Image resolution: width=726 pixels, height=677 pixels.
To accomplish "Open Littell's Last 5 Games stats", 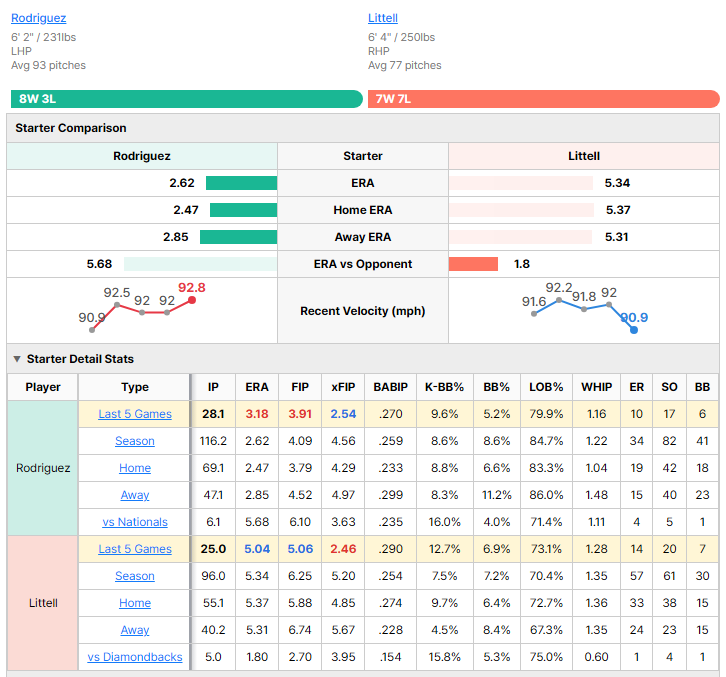I will point(135,549).
